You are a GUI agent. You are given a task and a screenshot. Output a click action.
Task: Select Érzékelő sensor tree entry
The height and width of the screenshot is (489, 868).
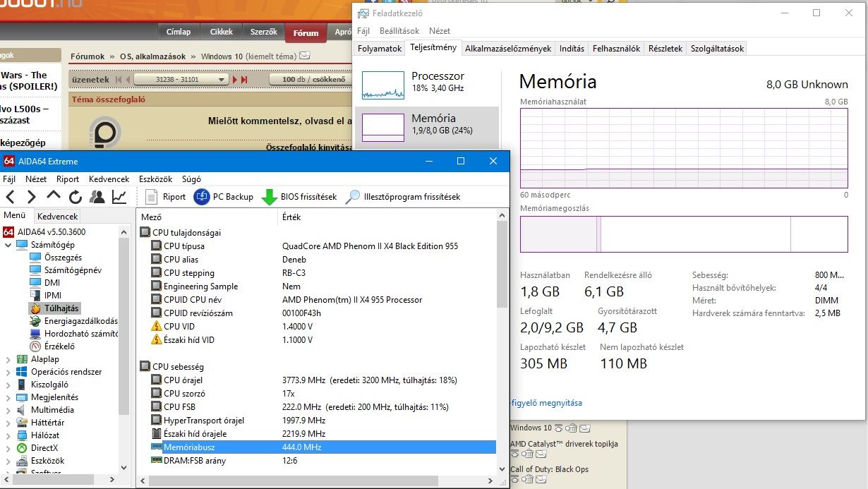pyautogui.click(x=59, y=346)
